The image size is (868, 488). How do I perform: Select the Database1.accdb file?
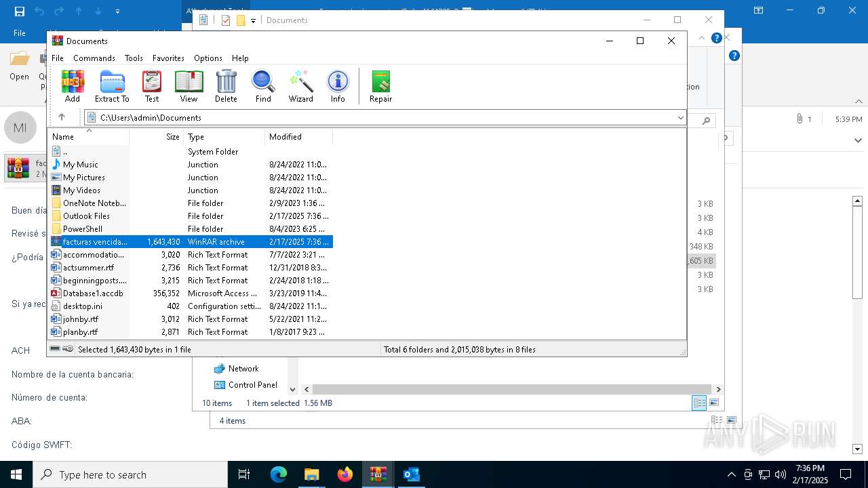tap(191, 293)
